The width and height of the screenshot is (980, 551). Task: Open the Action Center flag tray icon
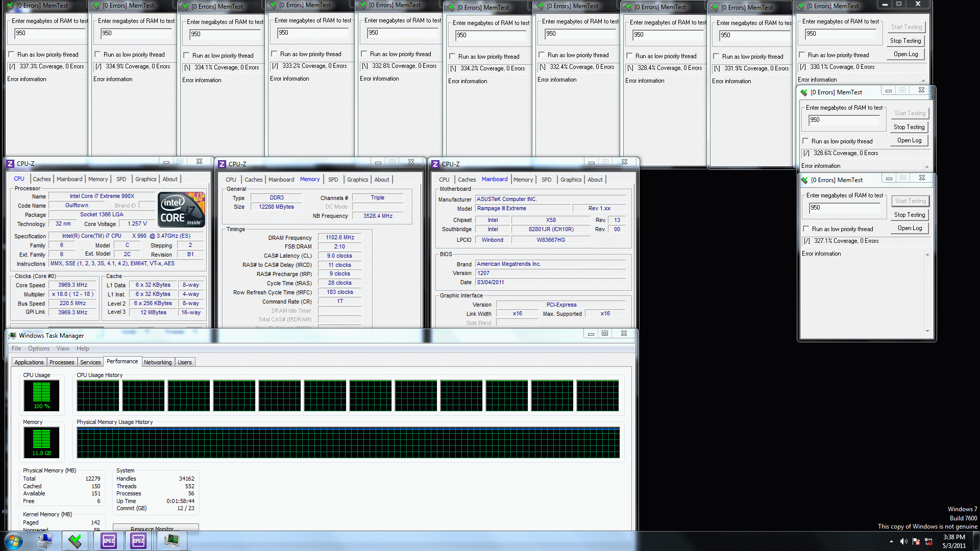coord(916,541)
